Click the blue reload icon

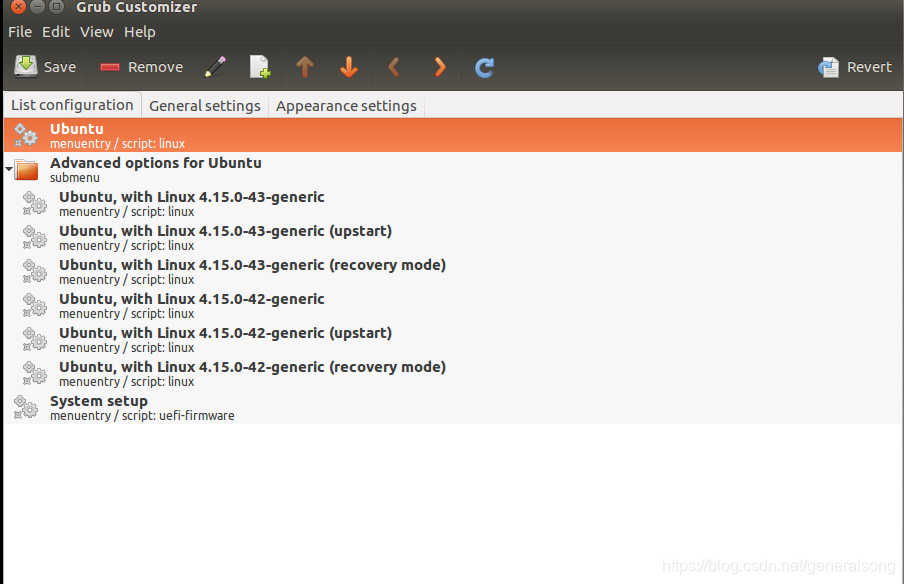[x=484, y=67]
